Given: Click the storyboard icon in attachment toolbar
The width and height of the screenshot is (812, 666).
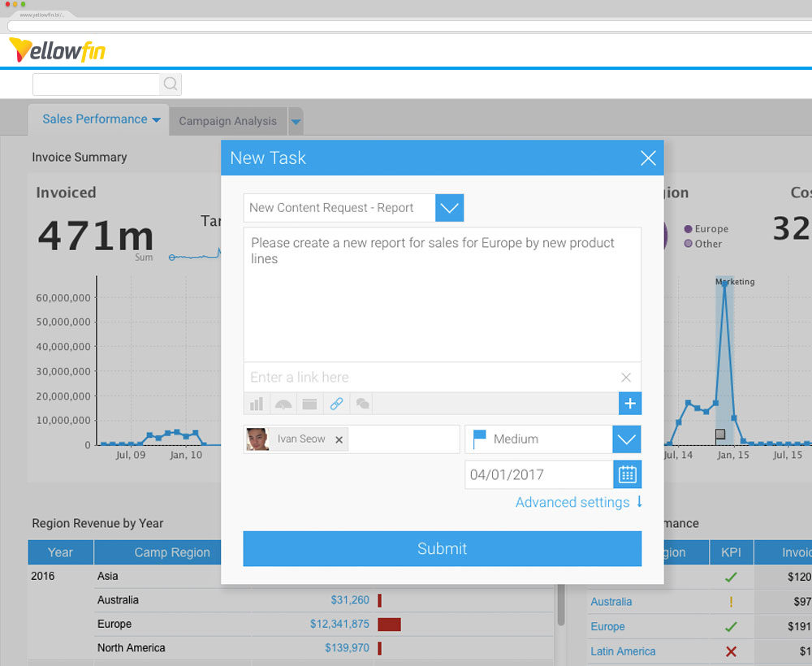Looking at the screenshot, I should 309,404.
